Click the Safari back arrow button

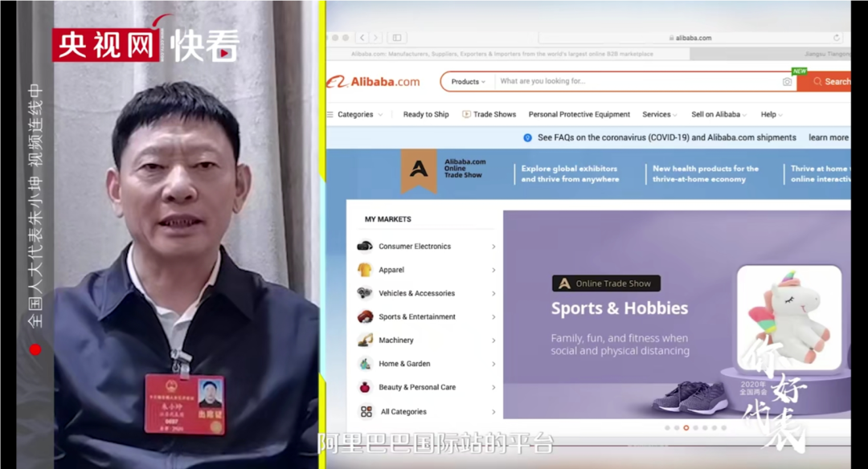coord(362,38)
